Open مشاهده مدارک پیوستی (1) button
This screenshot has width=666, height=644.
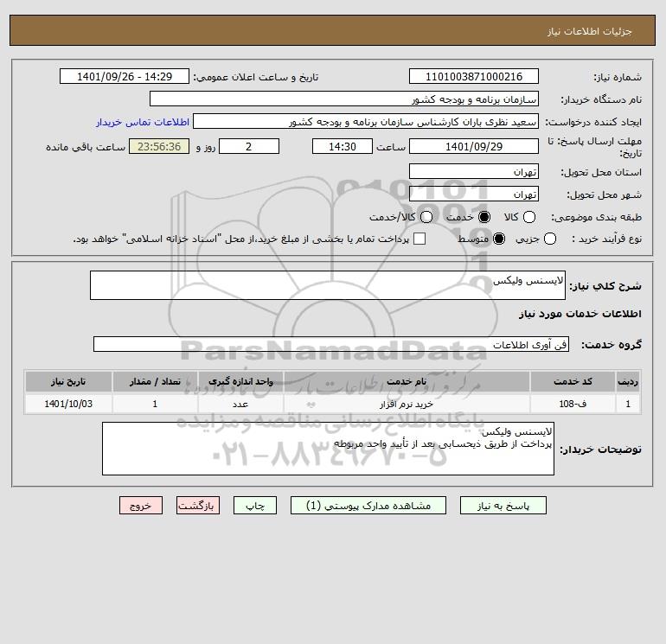(x=368, y=506)
